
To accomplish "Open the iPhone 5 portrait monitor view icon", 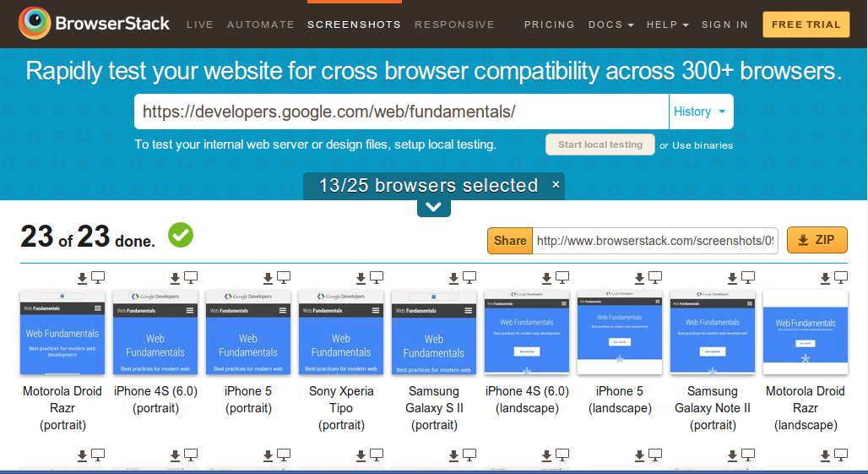I will tap(284, 277).
